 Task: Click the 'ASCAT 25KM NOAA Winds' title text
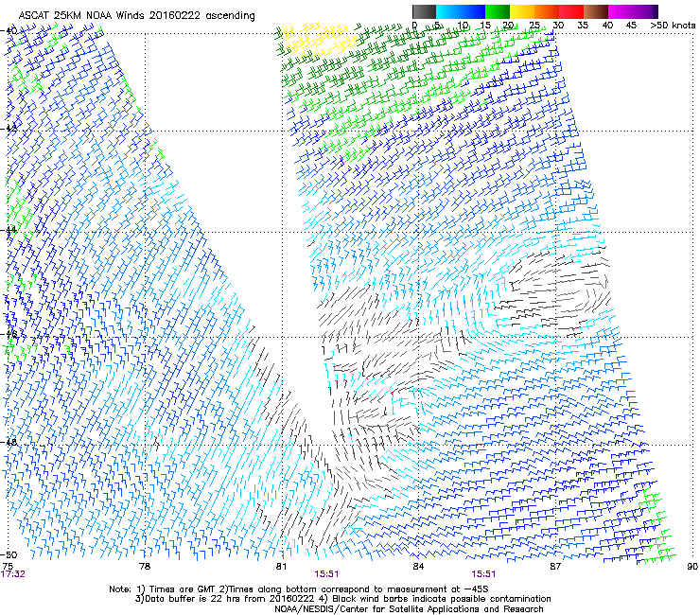81,16
